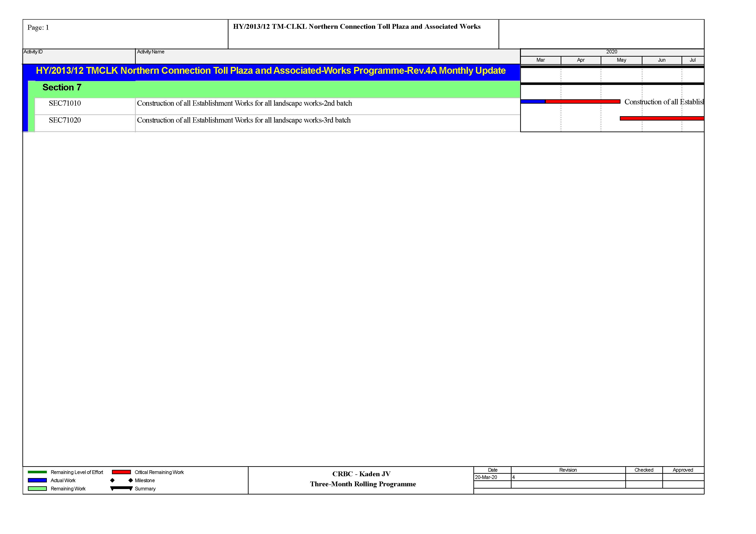This screenshot has width=756, height=534.
Task: Click the 'Summary' legend text
Action: 145,489
